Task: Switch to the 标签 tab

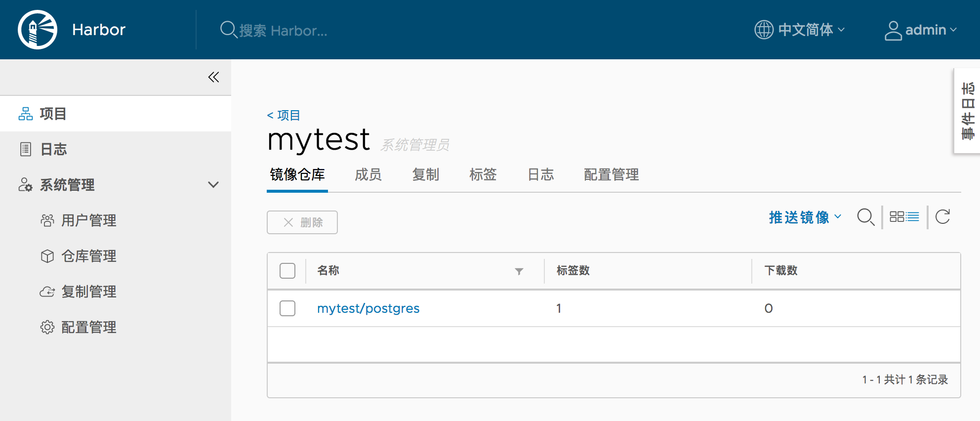Action: (x=483, y=175)
